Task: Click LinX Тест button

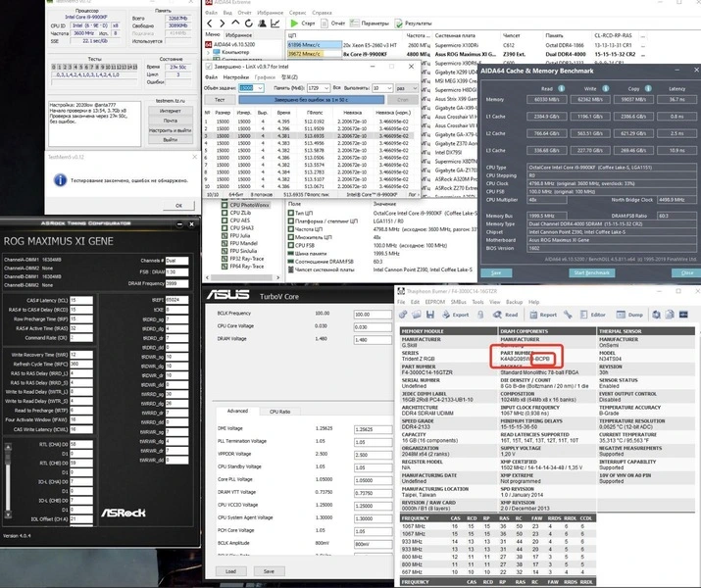Action: click(x=220, y=100)
